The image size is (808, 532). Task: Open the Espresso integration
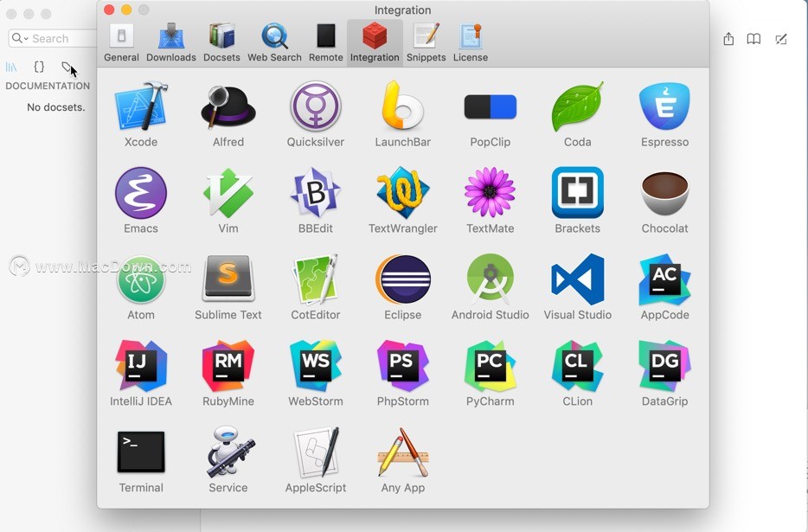click(664, 106)
